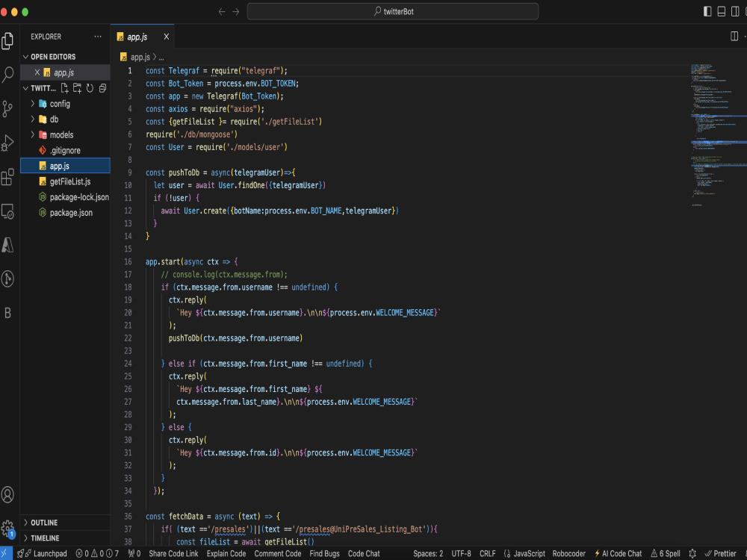Open the B extension view in activity bar
Screen dimensions: 747x560
7,313
